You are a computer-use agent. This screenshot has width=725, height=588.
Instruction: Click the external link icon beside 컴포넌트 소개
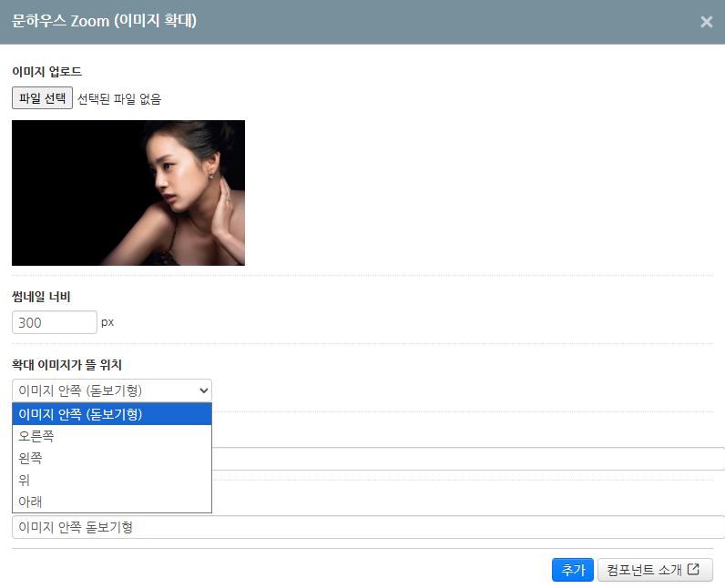pos(693,569)
